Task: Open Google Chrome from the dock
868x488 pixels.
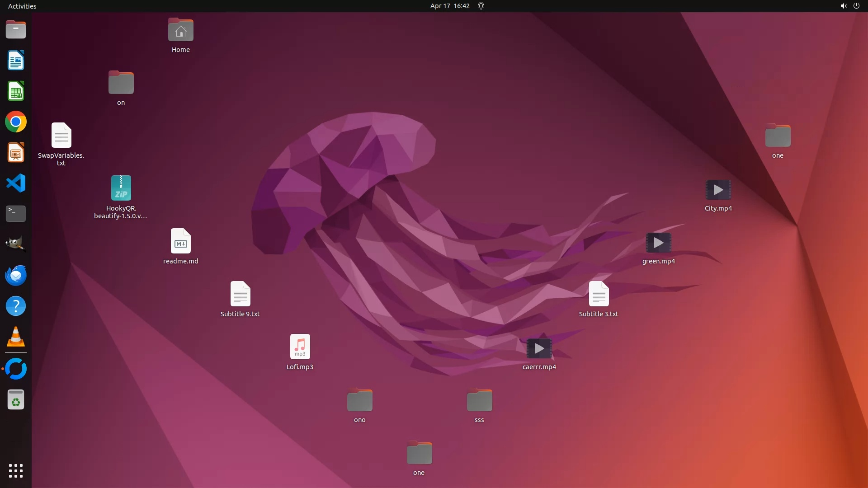Action: [x=16, y=122]
